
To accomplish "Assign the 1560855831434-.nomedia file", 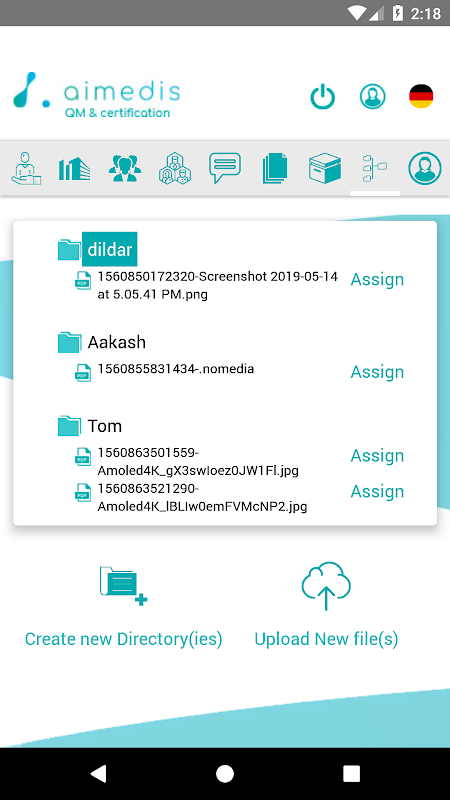I will [377, 372].
